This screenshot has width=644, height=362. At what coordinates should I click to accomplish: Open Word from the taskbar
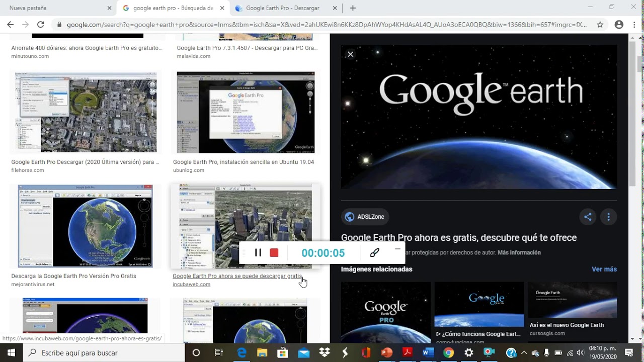click(x=428, y=352)
